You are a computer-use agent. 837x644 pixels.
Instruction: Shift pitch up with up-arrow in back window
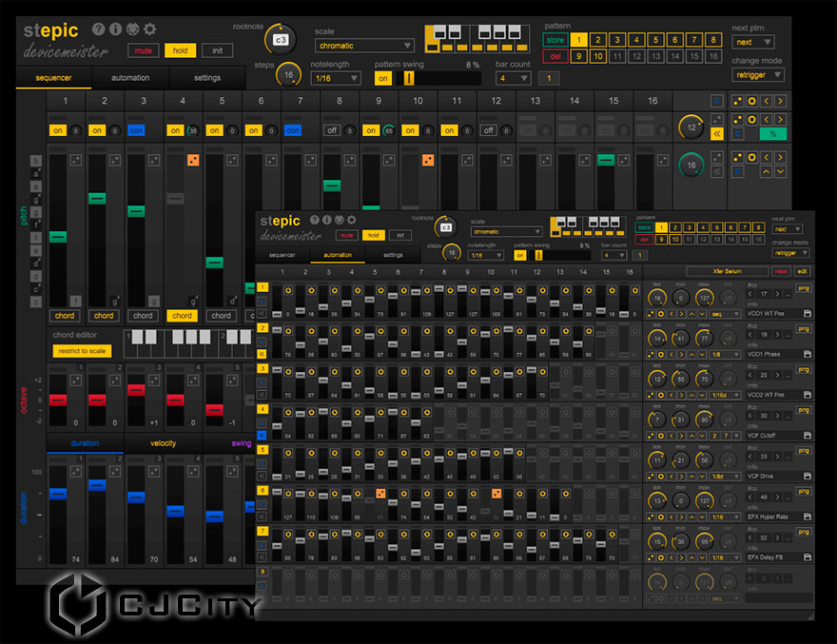click(766, 171)
